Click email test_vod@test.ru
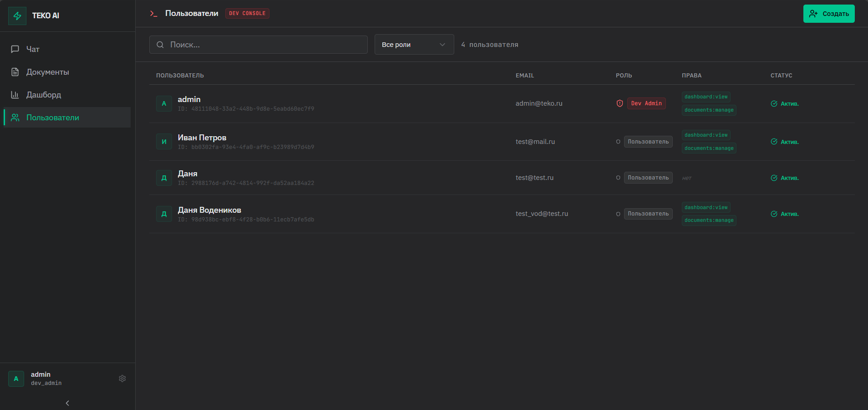Viewport: 868px width, 410px height. tap(542, 214)
